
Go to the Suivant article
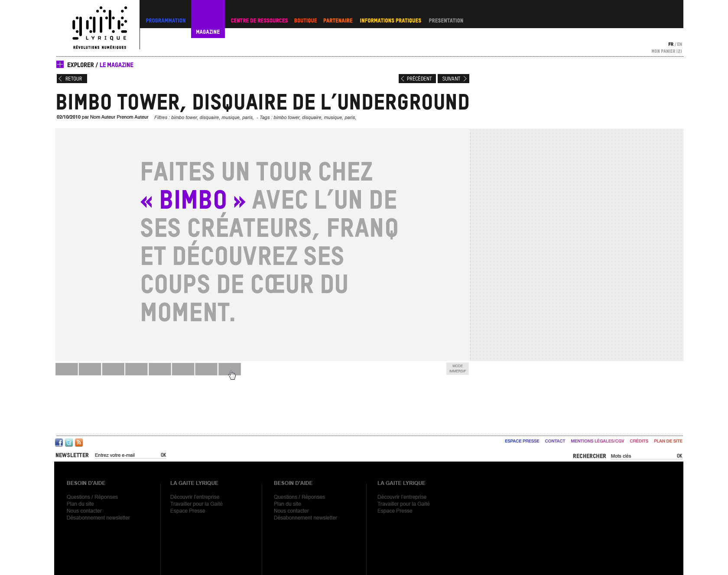click(x=453, y=78)
